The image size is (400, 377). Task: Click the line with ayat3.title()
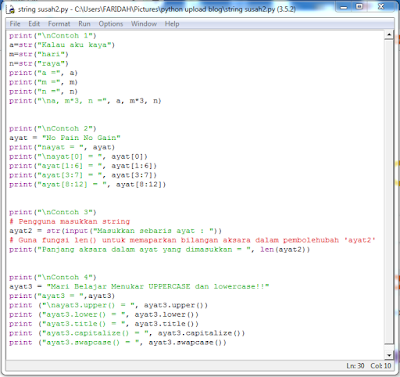click(104, 324)
